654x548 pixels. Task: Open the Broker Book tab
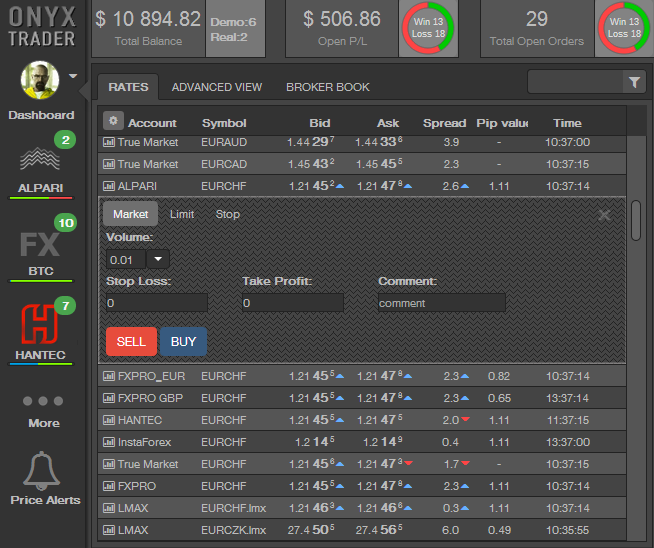(x=328, y=87)
